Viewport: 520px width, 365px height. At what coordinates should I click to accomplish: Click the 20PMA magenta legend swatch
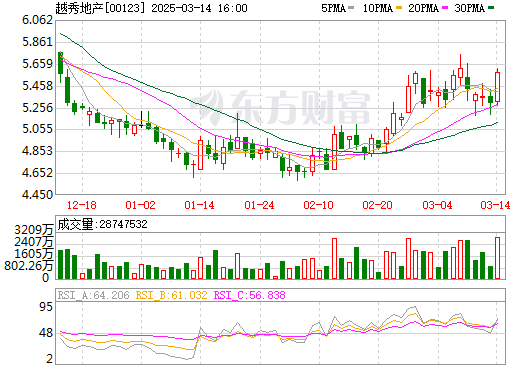click(x=445, y=8)
